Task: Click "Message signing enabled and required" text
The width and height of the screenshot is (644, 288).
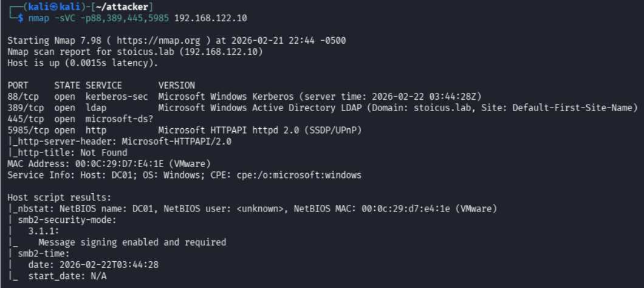Action: pos(132,242)
